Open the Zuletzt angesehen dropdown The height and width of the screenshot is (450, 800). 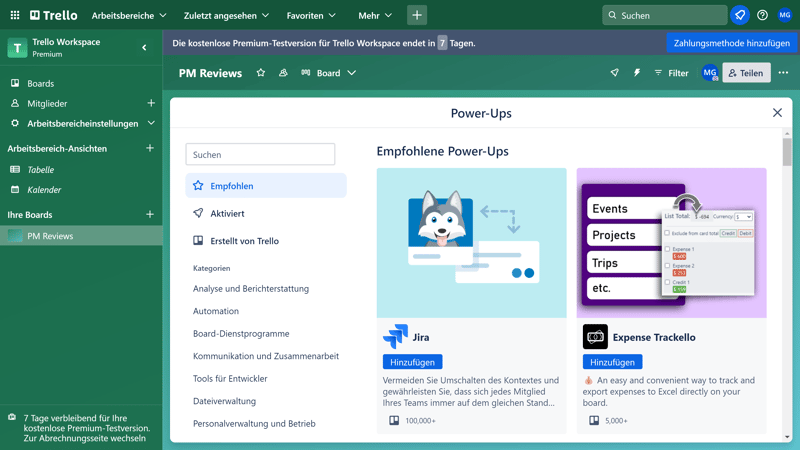click(x=226, y=15)
